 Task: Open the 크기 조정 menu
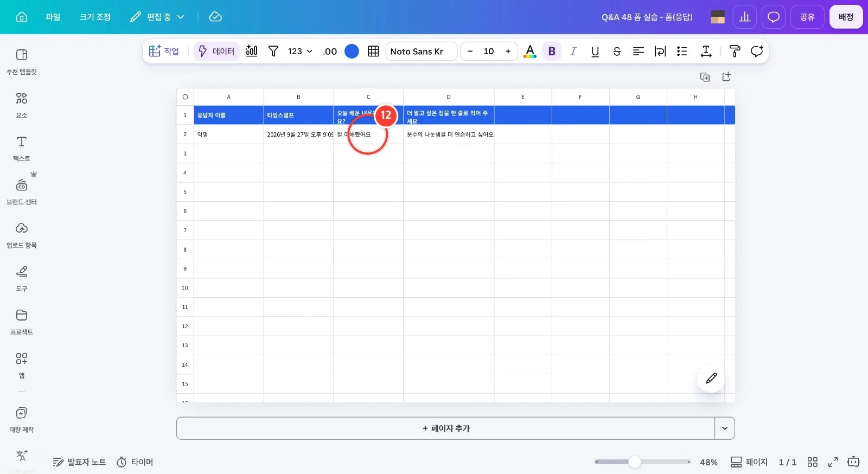click(95, 17)
